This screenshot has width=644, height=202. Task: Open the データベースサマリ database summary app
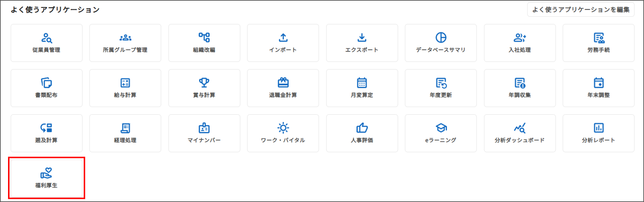click(x=440, y=43)
